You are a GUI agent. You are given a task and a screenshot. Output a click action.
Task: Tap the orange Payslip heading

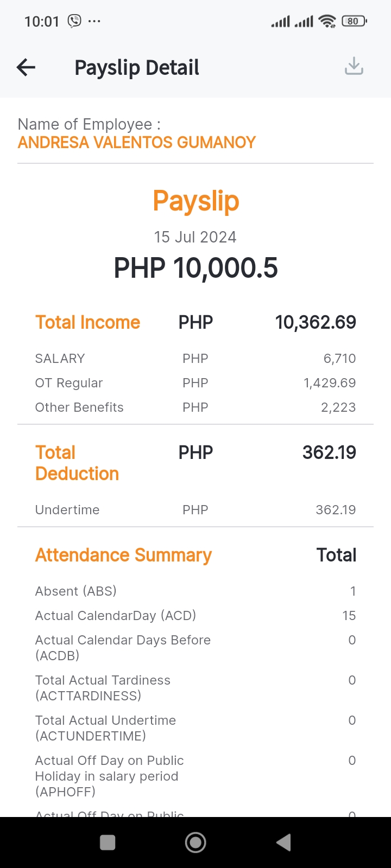pos(195,201)
